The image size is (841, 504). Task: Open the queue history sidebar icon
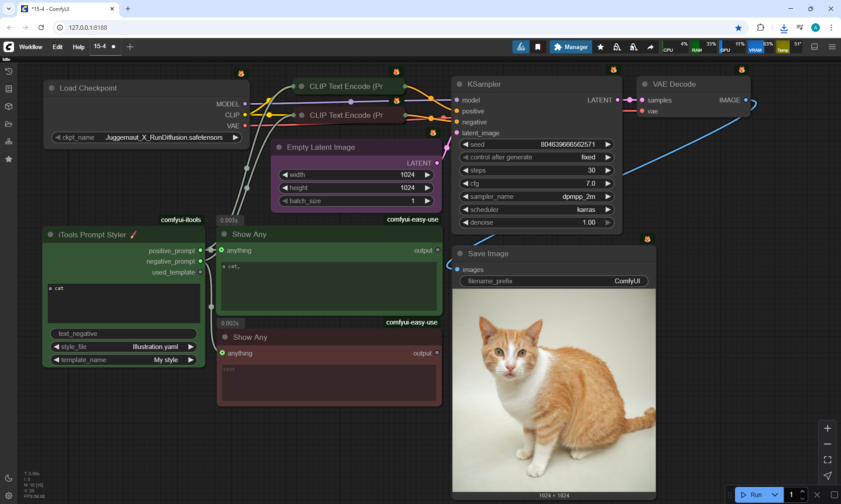click(8, 71)
